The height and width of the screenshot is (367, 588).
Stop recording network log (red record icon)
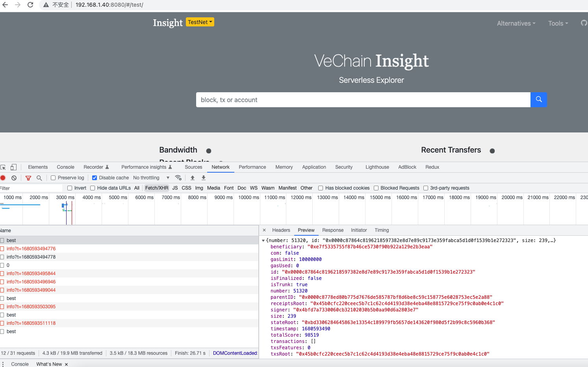coord(4,178)
